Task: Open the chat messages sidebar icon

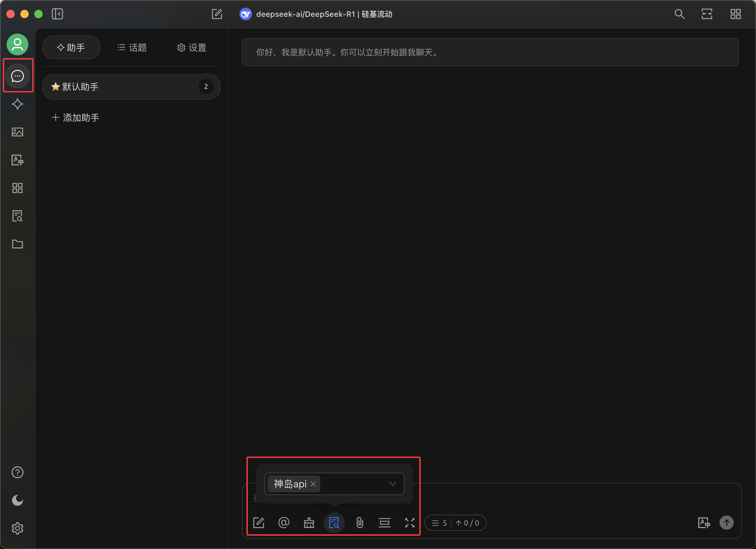Action: (x=17, y=76)
